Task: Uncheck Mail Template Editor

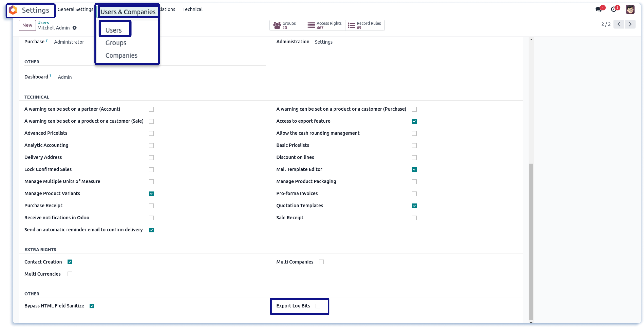Action: coord(414,170)
